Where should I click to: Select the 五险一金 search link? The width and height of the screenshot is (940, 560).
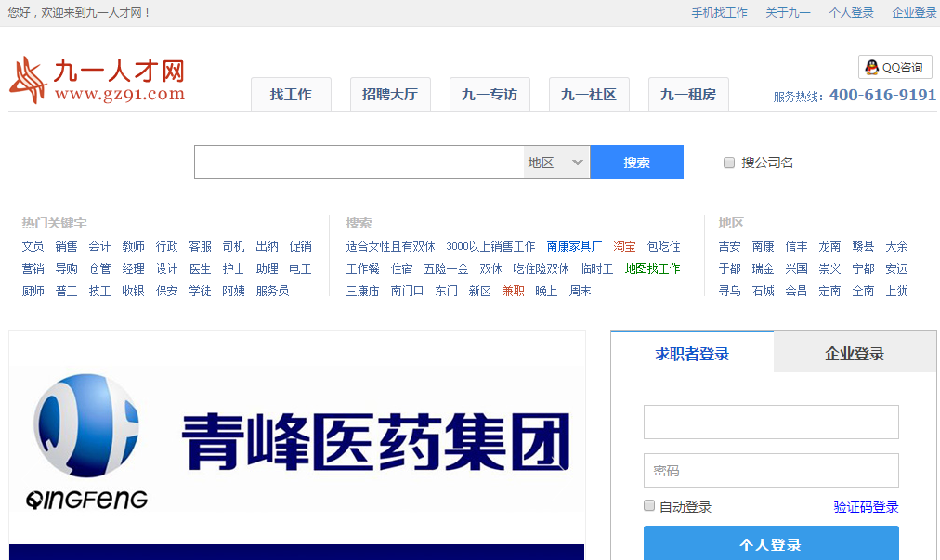point(446,268)
